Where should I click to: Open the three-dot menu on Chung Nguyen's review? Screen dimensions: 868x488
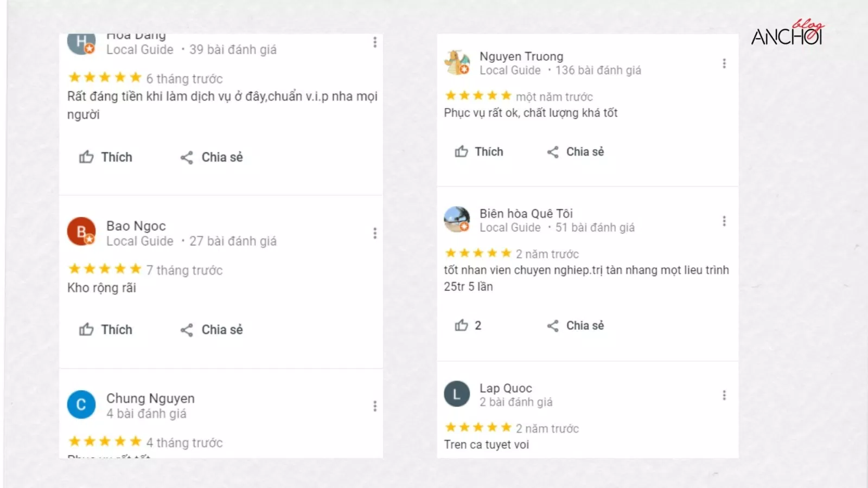point(375,405)
